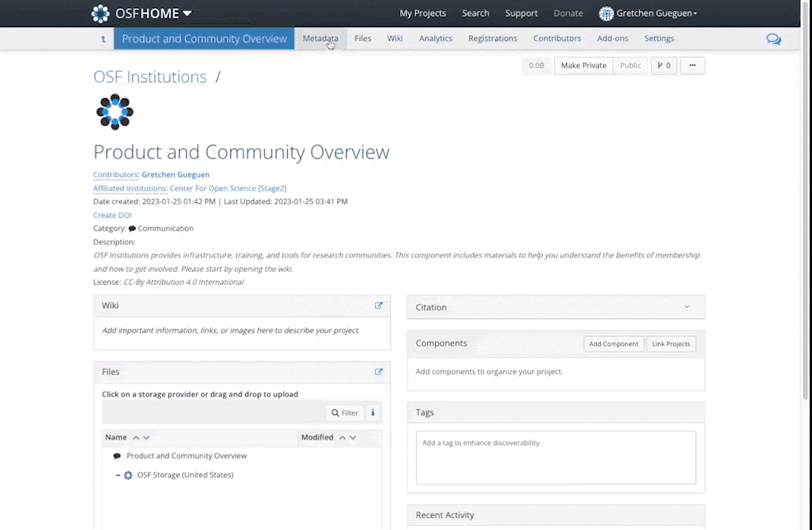Click the forks count button

[x=664, y=66]
